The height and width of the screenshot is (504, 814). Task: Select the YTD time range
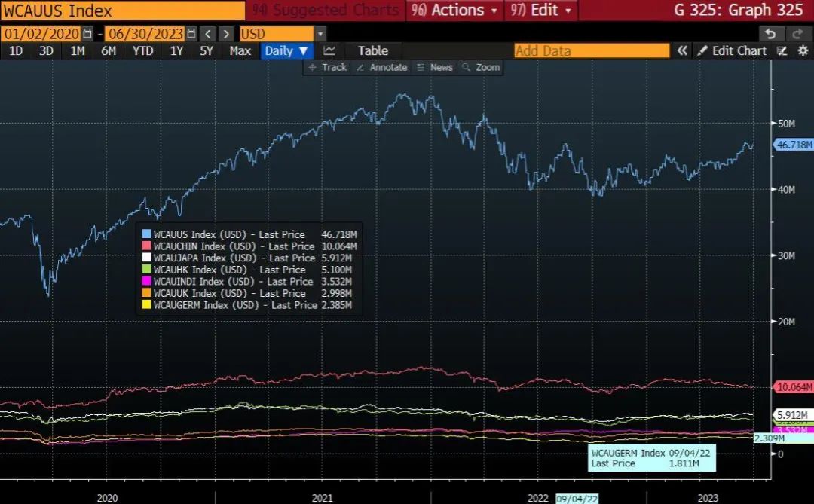[x=142, y=51]
